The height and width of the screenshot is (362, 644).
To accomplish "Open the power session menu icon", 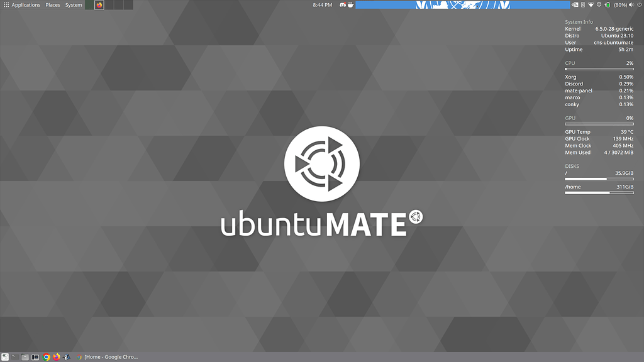I will [x=640, y=5].
